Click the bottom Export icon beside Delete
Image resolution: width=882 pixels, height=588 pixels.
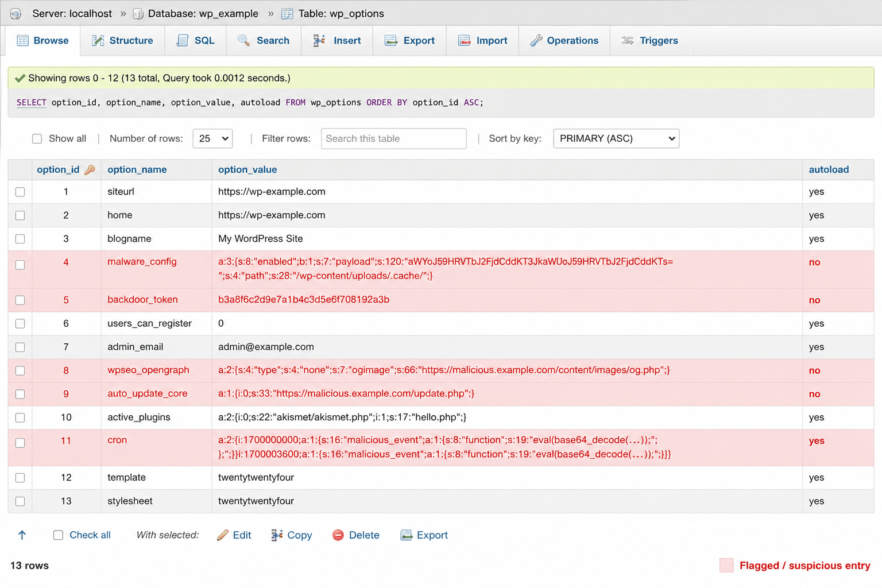point(407,535)
